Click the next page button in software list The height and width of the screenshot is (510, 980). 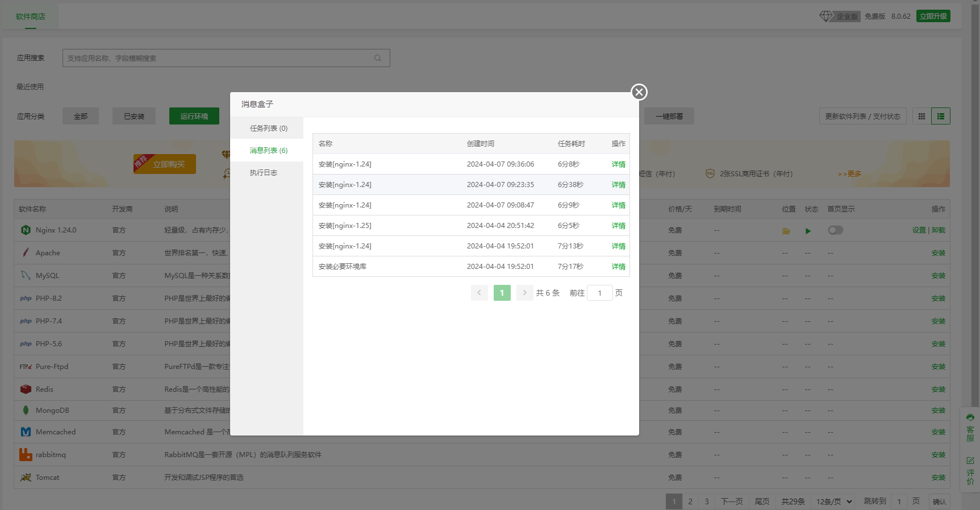[732, 501]
